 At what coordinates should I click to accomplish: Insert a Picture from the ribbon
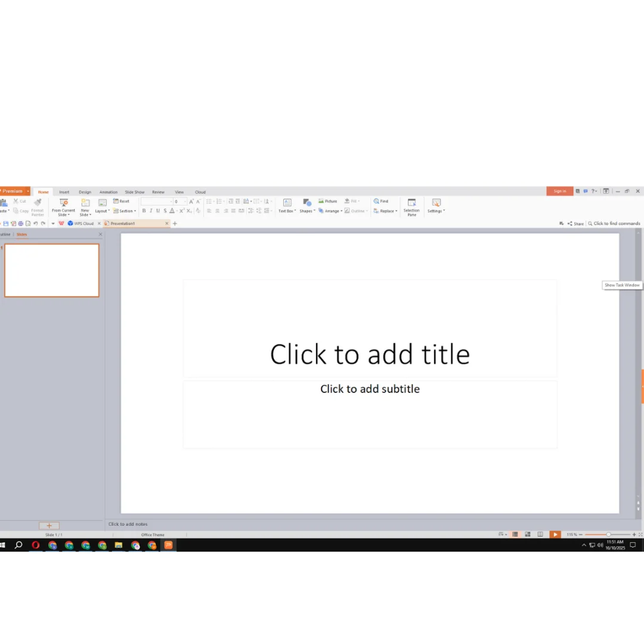coord(327,202)
